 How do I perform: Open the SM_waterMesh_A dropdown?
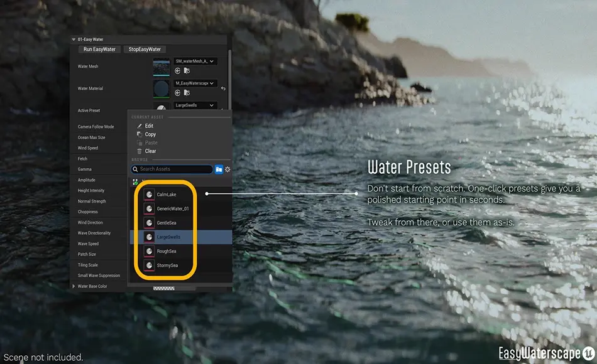[x=195, y=62]
